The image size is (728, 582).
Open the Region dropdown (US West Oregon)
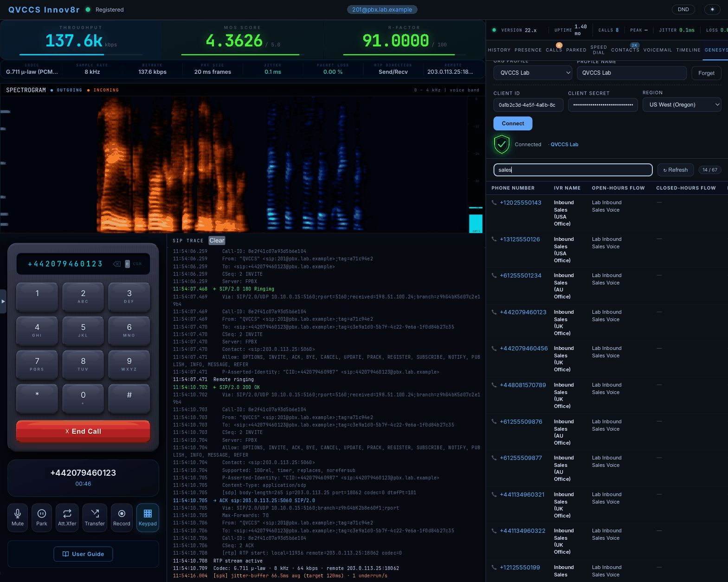pos(682,105)
